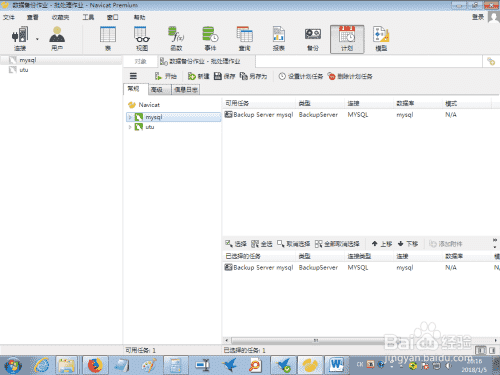
Task: Open the Function (函数) icon
Action: (x=176, y=39)
